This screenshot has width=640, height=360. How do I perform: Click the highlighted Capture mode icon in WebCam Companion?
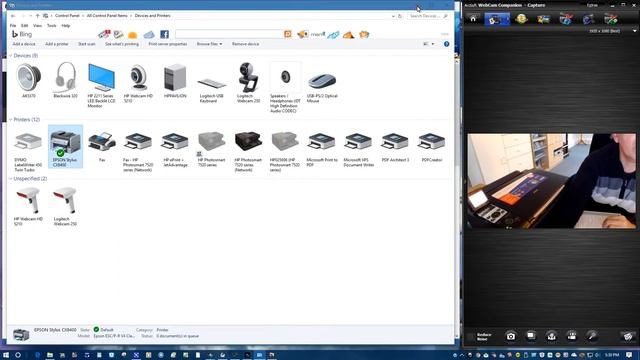click(497, 19)
